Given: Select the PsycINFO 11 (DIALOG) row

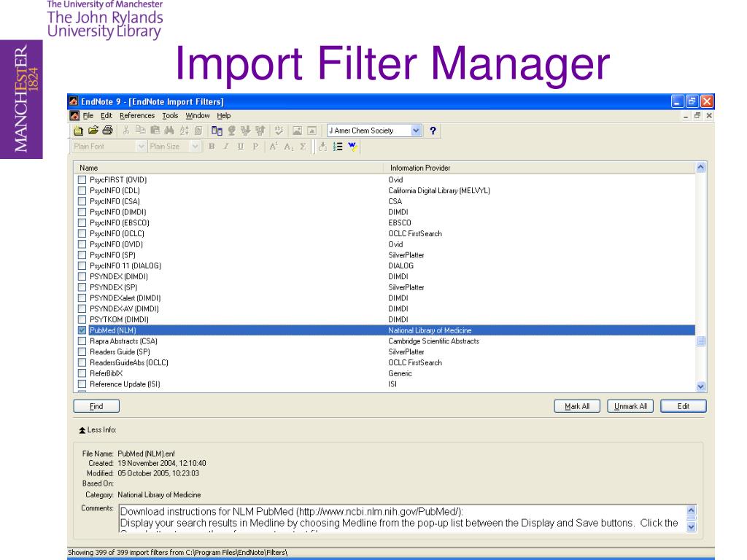Looking at the screenshot, I should pos(385,265).
